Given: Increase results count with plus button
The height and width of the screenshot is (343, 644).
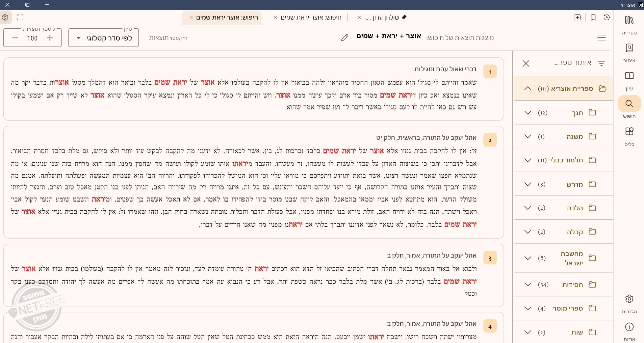Looking at the screenshot, I should (x=50, y=38).
